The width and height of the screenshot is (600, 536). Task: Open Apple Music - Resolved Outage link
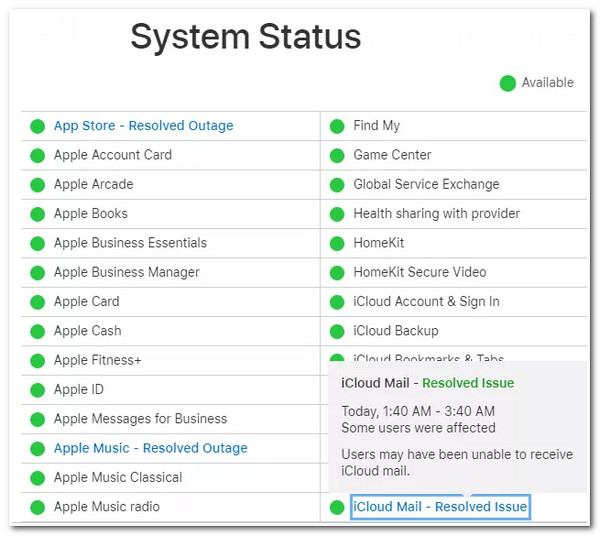click(x=151, y=448)
